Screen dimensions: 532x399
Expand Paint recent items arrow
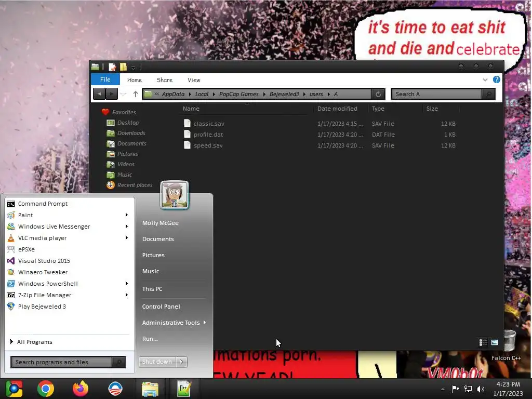pos(127,215)
